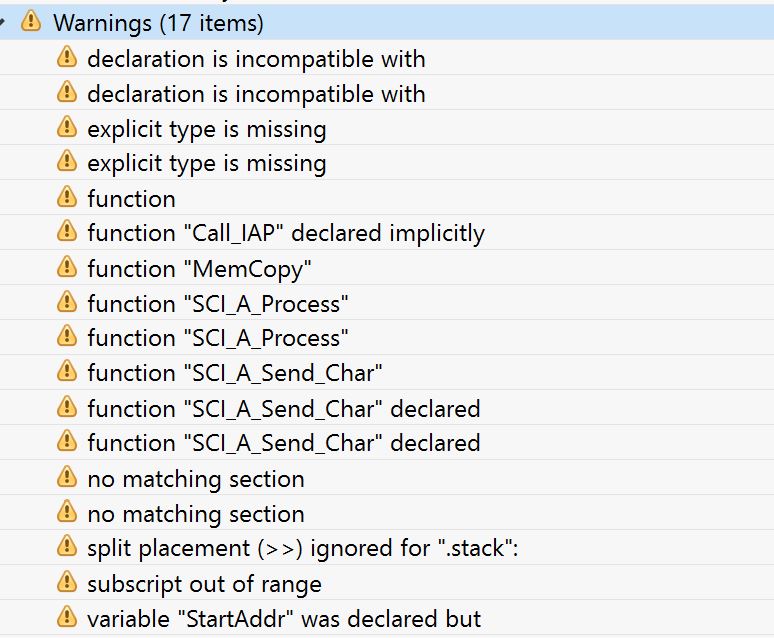The image size is (774, 638).
Task: Click the Warnings group header warning icon
Action: (x=31, y=21)
